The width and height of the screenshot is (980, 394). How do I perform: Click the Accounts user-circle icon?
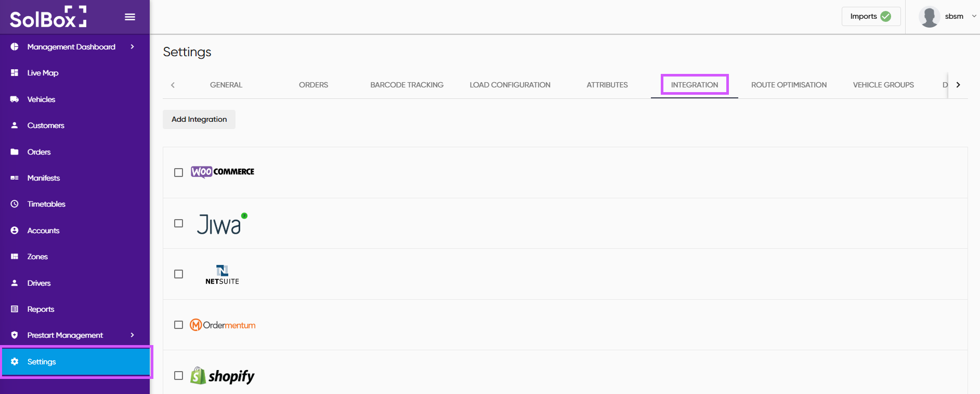click(x=15, y=231)
